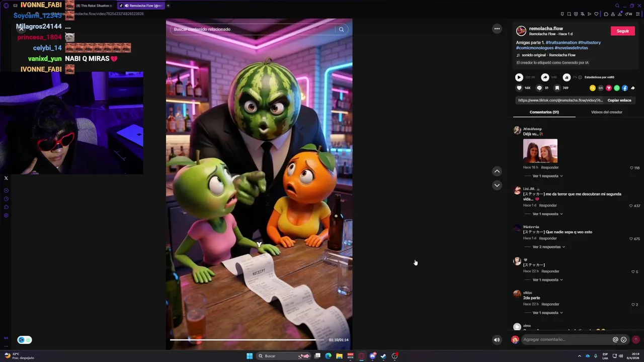
Task: Click the pink send-to-friends share icon
Action: (x=609, y=88)
